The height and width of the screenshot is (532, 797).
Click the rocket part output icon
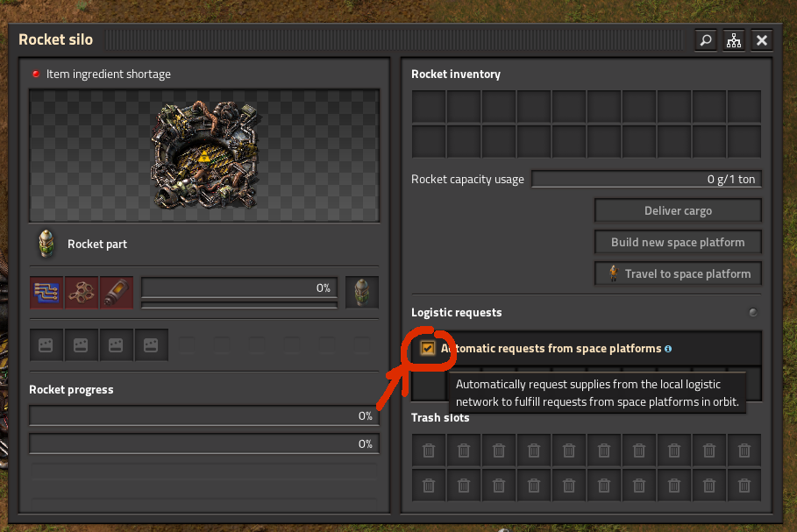pos(362,293)
